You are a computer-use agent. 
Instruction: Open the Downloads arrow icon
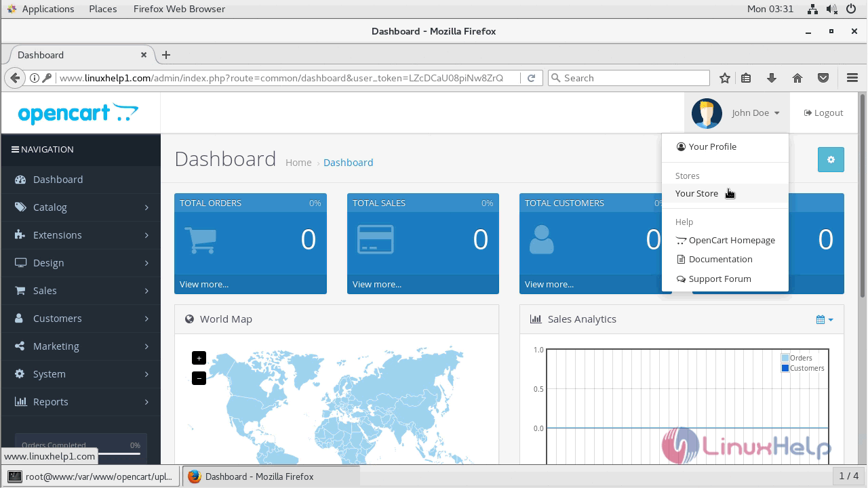(x=772, y=78)
